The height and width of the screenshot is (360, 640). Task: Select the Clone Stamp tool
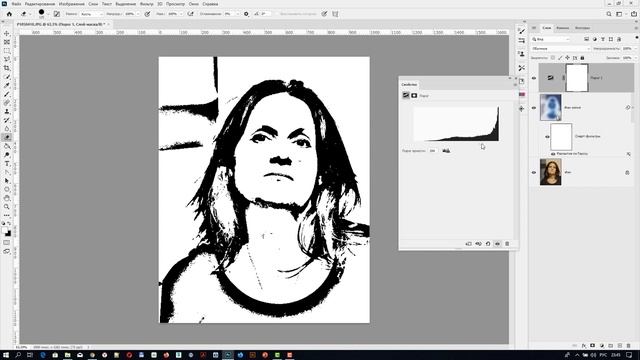7,111
